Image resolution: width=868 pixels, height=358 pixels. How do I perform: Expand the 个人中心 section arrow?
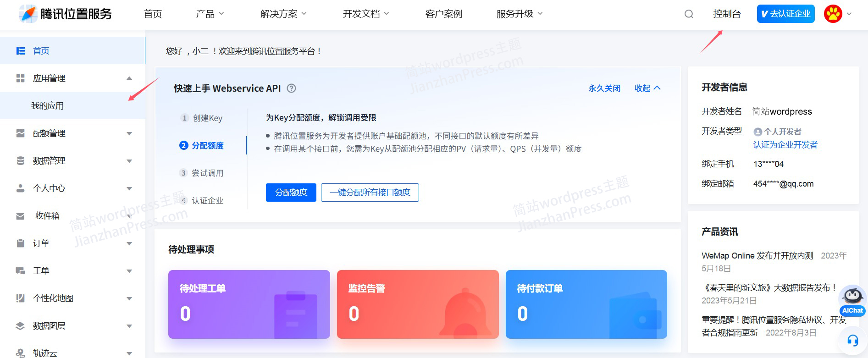pyautogui.click(x=129, y=188)
